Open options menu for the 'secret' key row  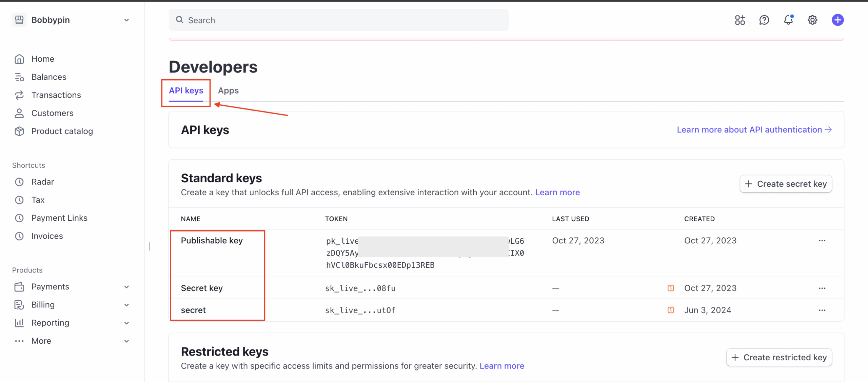coord(822,310)
